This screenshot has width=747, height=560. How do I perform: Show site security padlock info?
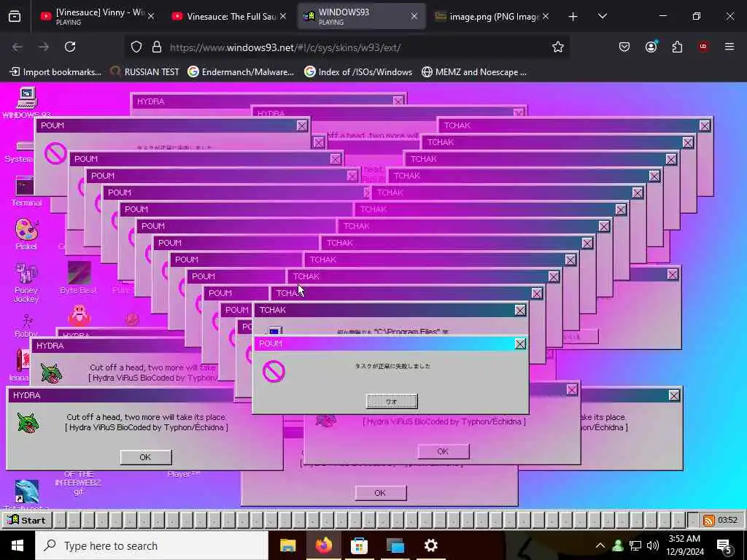click(x=157, y=47)
